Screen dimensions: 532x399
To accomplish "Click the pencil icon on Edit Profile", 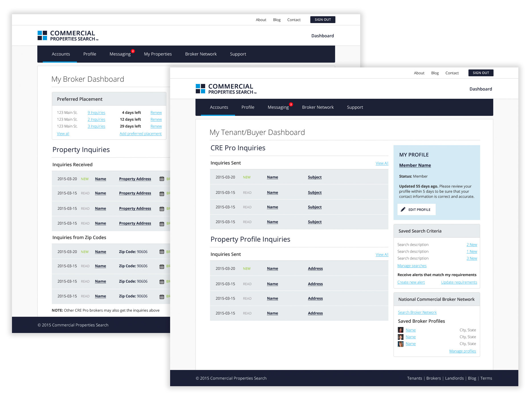I will tap(403, 209).
